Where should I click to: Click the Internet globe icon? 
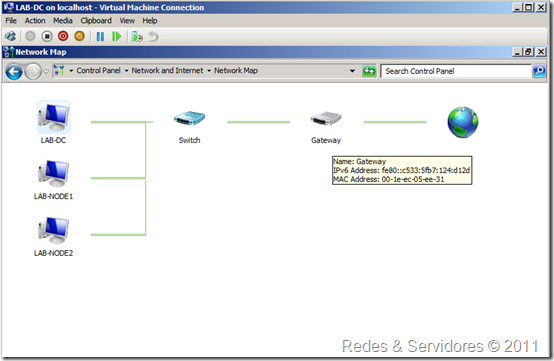click(463, 122)
